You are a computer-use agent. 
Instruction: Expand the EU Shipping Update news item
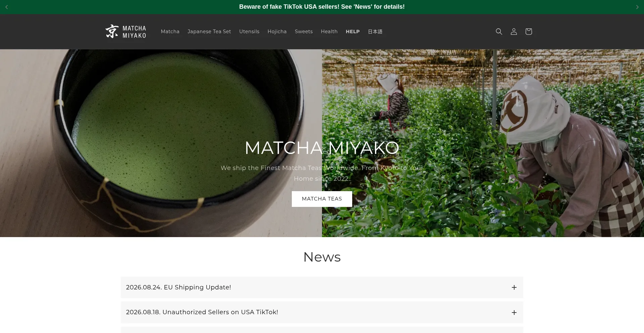(x=322, y=287)
